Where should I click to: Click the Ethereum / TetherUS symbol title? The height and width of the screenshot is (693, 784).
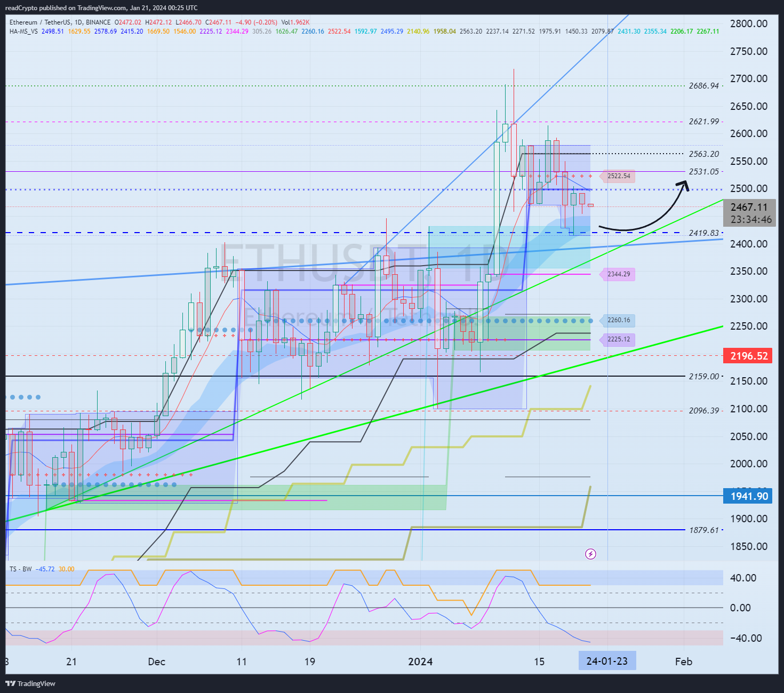tap(60, 22)
